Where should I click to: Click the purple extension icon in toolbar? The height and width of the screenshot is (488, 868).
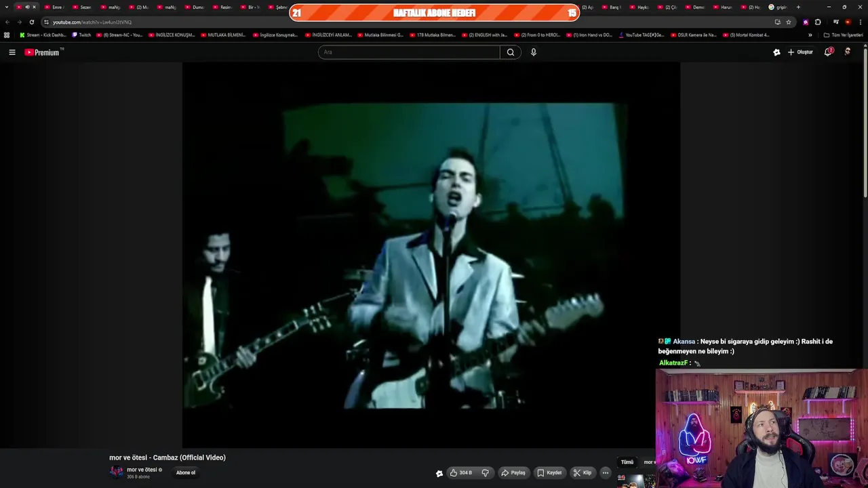(x=806, y=22)
